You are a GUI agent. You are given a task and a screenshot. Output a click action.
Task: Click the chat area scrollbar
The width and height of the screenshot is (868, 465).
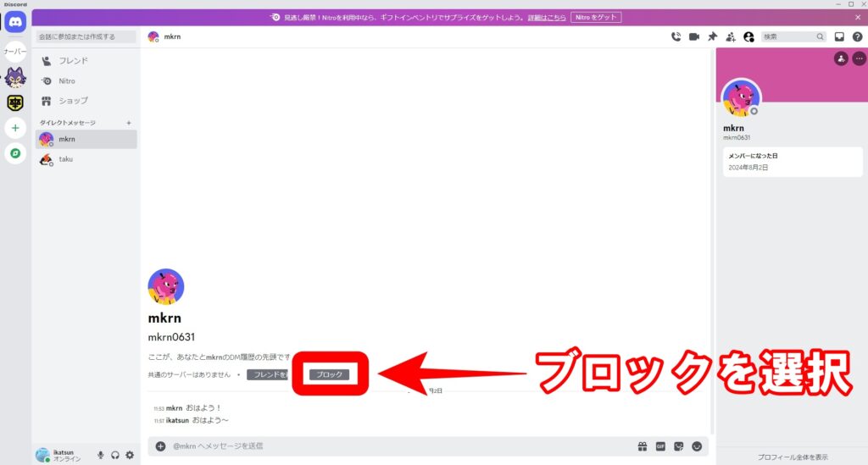click(712, 241)
